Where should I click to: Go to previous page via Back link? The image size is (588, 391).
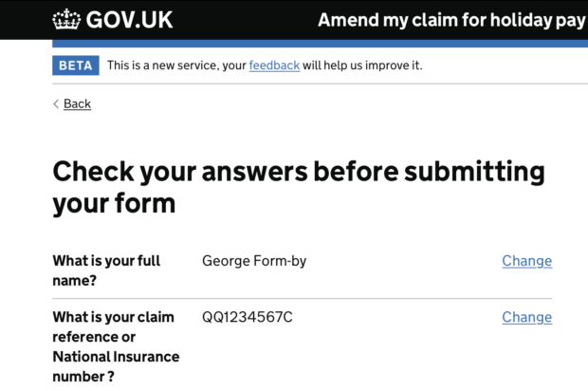[x=77, y=103]
